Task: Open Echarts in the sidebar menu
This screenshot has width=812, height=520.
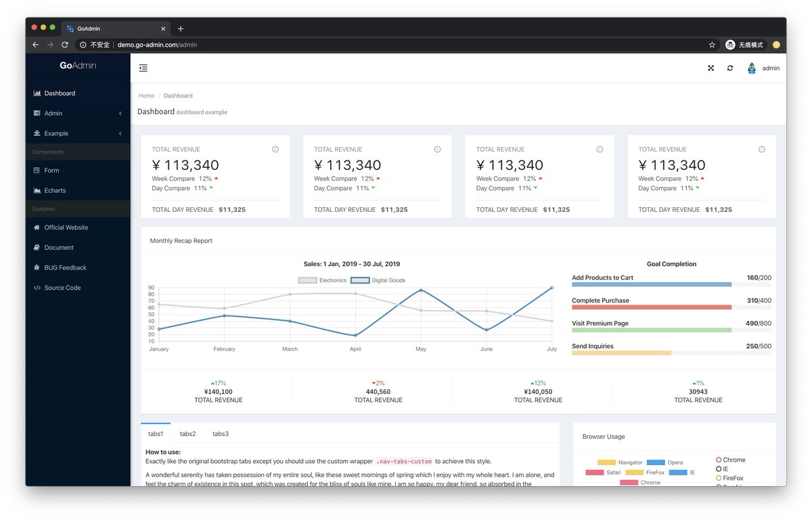Action: click(78, 190)
